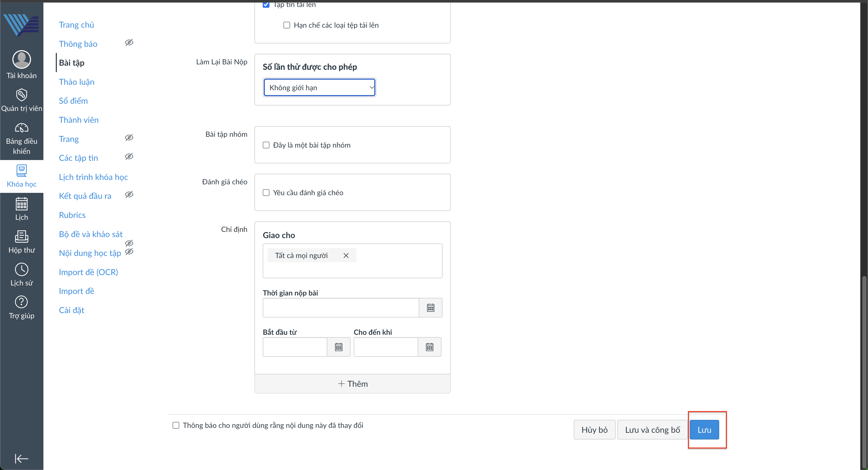Screen dimensions: 868x470
Task: Open Rubrics in course menu
Action: (72, 215)
